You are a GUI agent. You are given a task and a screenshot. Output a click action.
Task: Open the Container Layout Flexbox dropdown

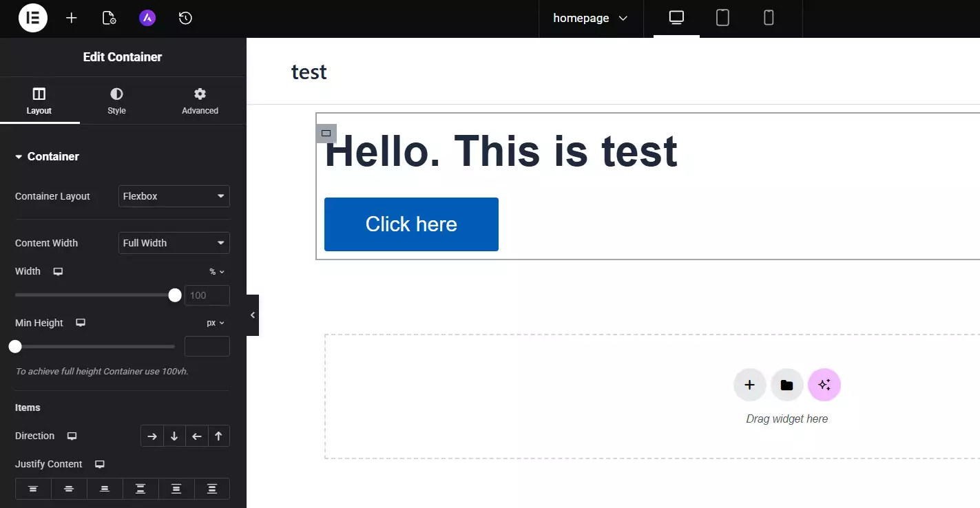click(174, 196)
